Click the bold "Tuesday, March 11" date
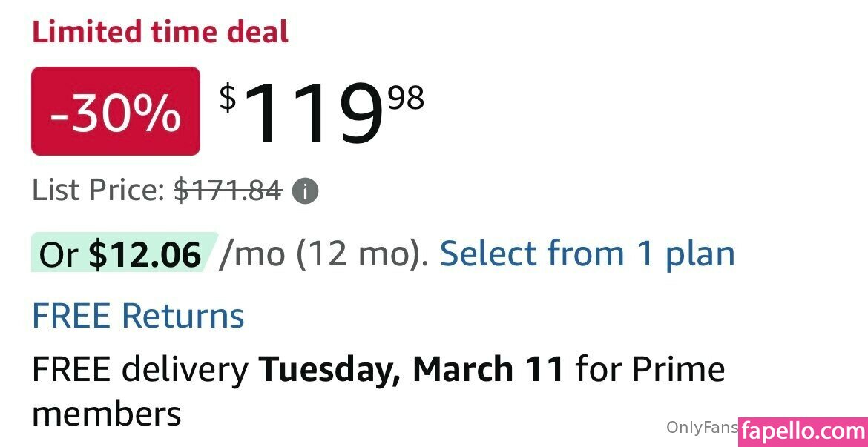 pos(411,369)
